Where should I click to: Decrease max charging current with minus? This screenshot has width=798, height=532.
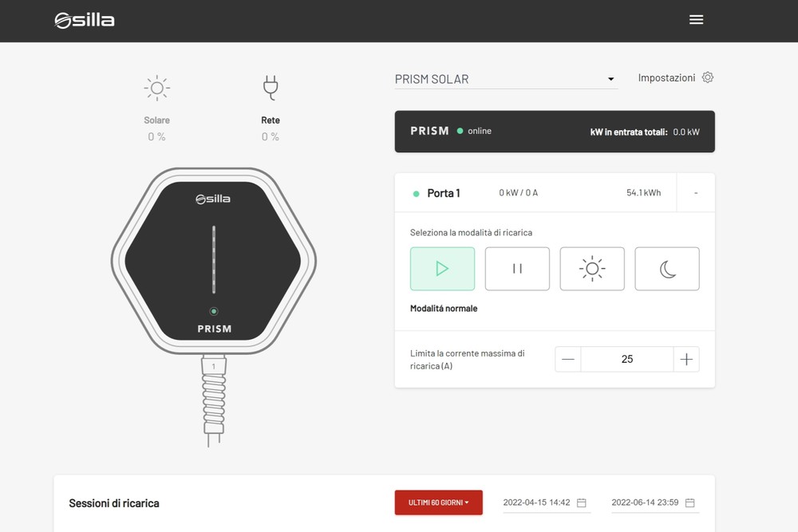tap(568, 359)
